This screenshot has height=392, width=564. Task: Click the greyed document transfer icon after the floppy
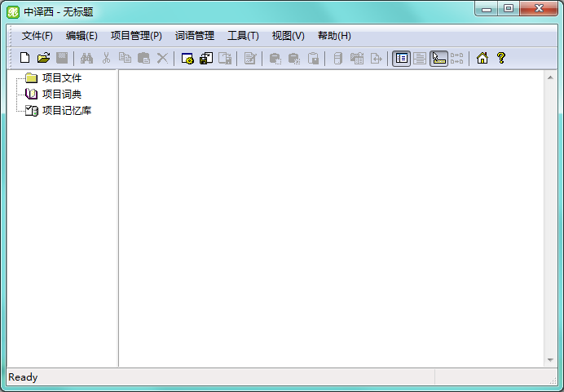[225, 58]
